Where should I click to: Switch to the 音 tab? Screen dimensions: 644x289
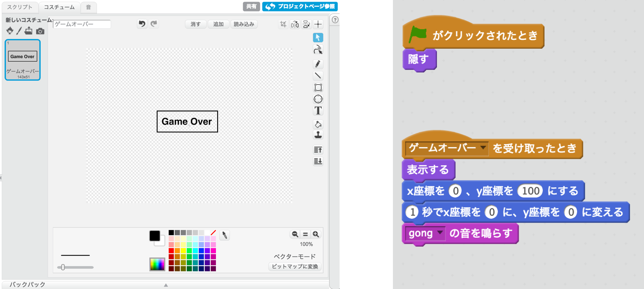[88, 7]
